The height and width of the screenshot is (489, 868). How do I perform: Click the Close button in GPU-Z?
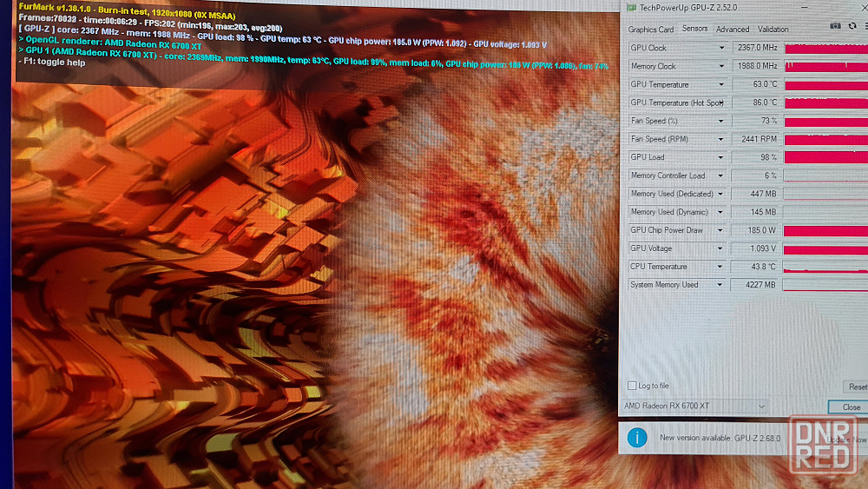[x=851, y=407]
